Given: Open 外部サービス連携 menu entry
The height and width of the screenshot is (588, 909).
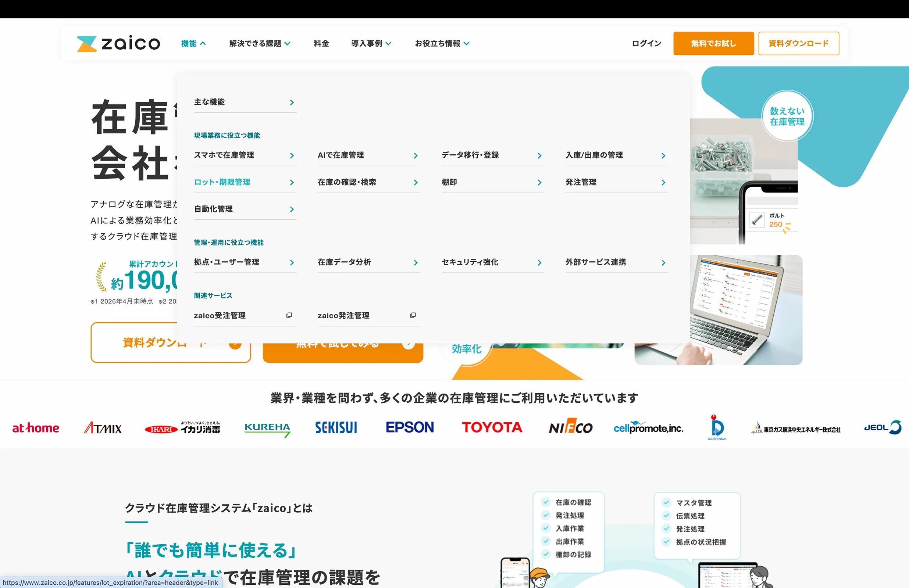Looking at the screenshot, I should click(616, 263).
